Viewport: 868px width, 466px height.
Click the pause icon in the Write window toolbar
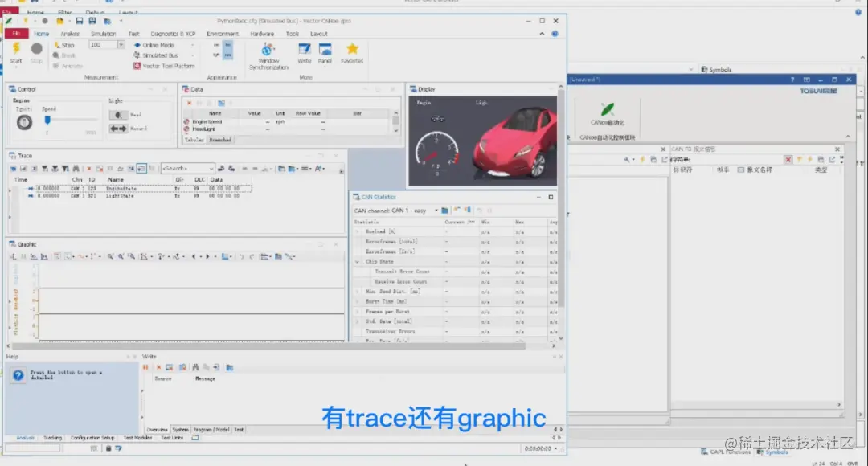pos(146,367)
